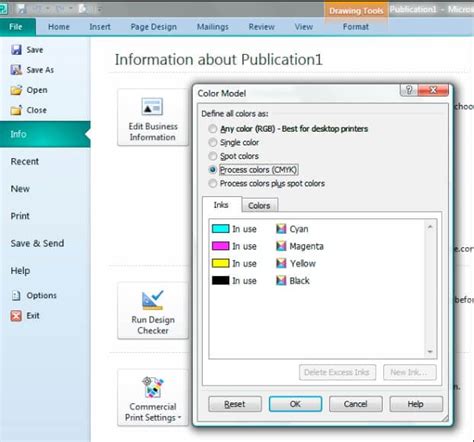Click the New Ink... button
The image size is (474, 442).
[409, 372]
